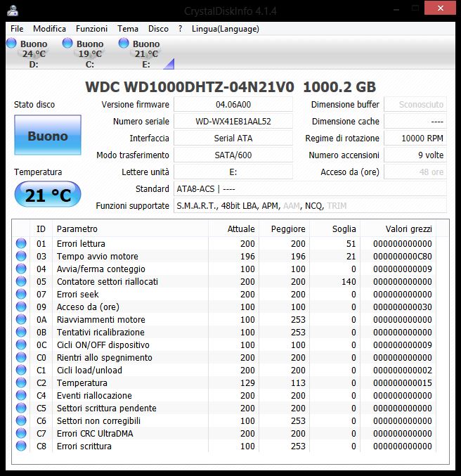Click the SATA/600 transfer mode field
Viewport: 461px width, 476px height.
coord(233,155)
